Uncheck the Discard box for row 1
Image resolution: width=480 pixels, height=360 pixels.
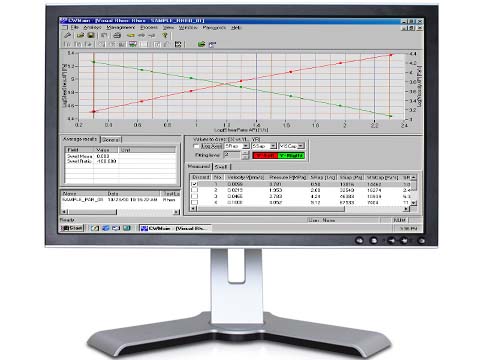point(195,184)
